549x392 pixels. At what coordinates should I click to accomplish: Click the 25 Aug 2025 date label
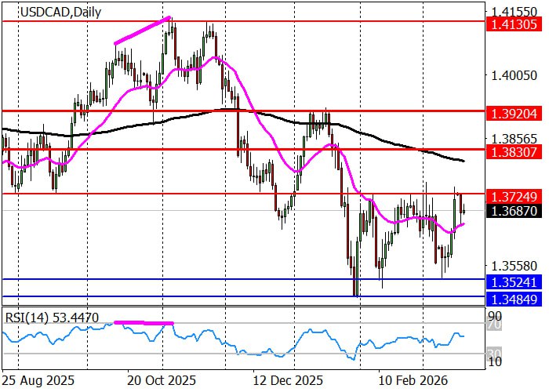click(x=38, y=379)
